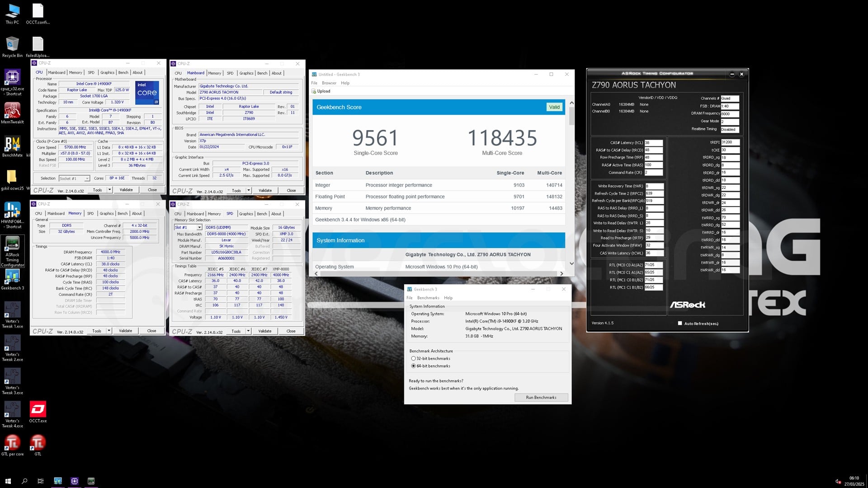Click Close in CPU-Z Memory window
868x488 pixels.
[x=152, y=331]
